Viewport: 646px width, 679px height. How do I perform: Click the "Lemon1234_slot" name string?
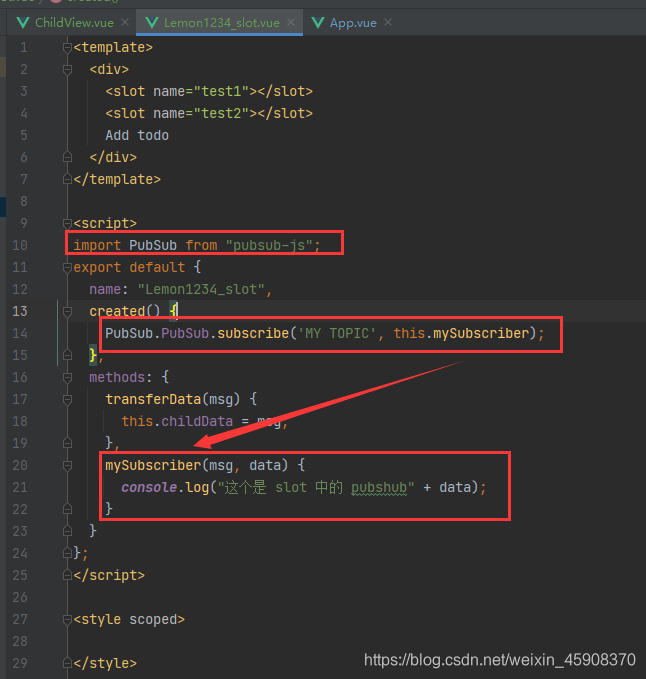(x=201, y=289)
